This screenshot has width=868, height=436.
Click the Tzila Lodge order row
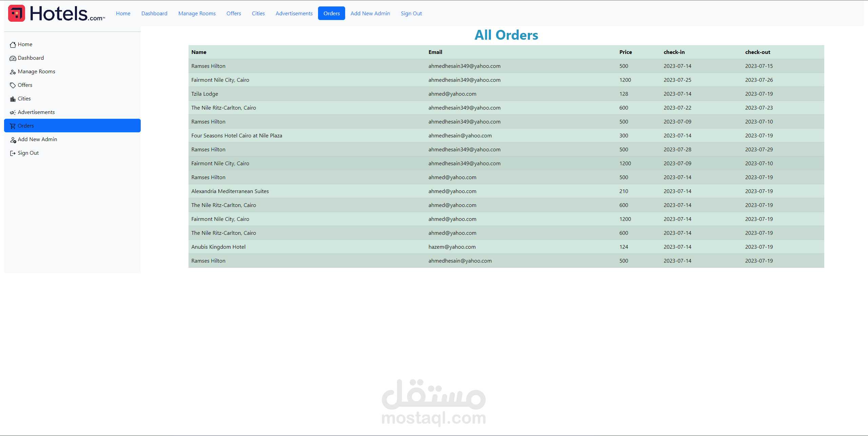pos(204,94)
